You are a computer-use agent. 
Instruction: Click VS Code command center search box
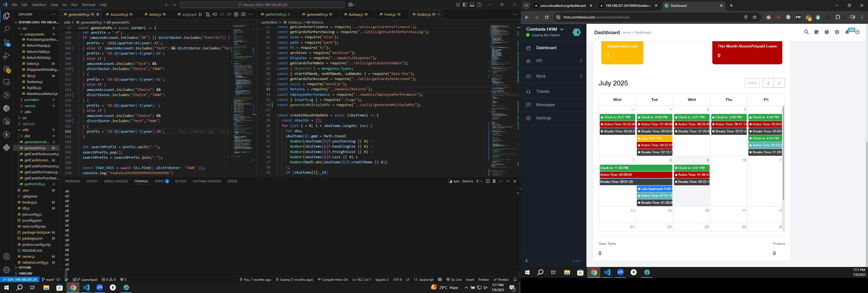click(x=262, y=5)
